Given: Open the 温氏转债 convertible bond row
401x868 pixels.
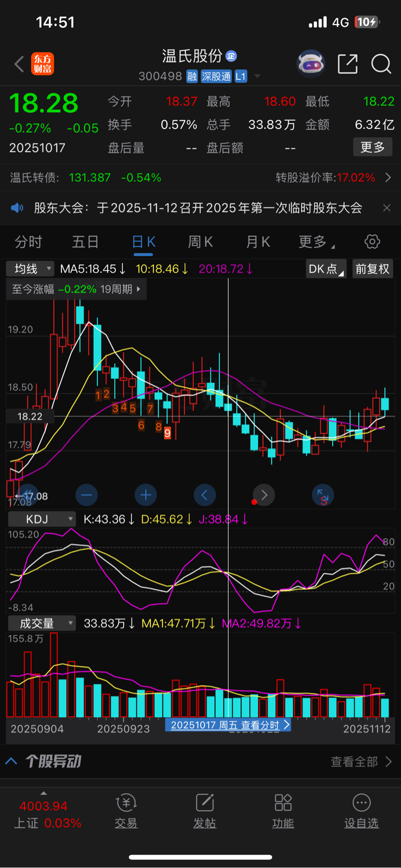Looking at the screenshot, I should pos(86,177).
